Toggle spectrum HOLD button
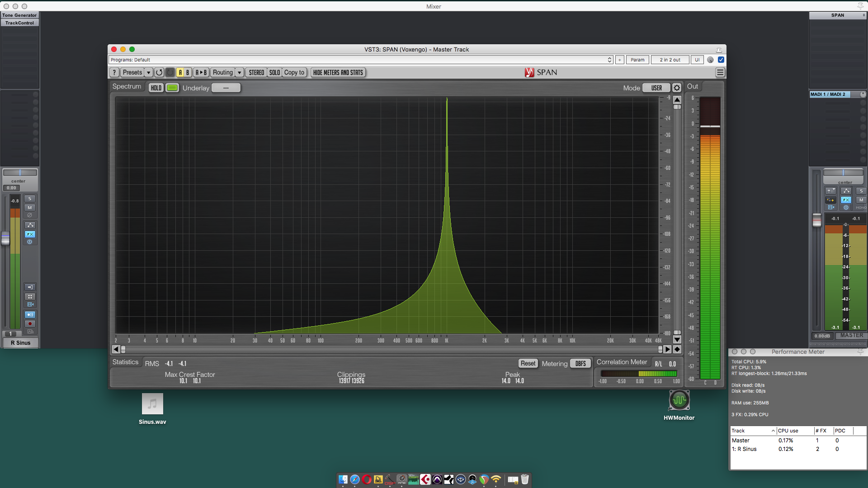868x488 pixels. coord(156,88)
